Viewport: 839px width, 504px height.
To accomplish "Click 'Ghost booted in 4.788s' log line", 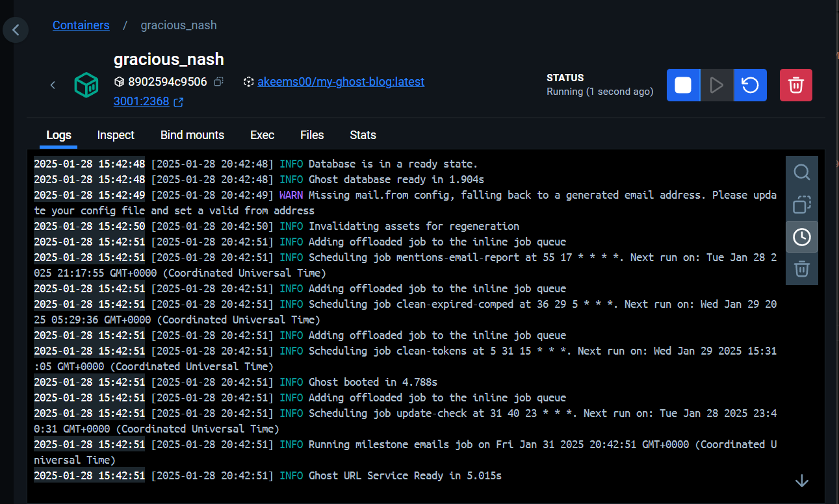I will click(373, 382).
